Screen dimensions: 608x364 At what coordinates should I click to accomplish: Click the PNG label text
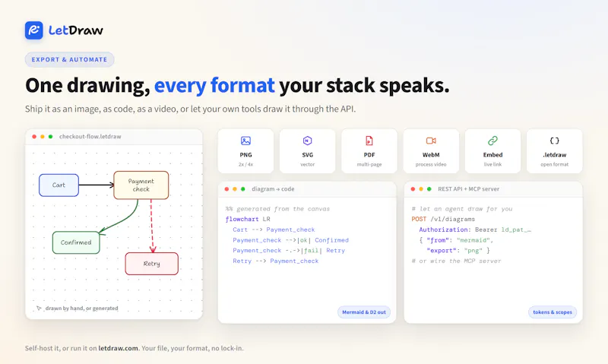245,155
